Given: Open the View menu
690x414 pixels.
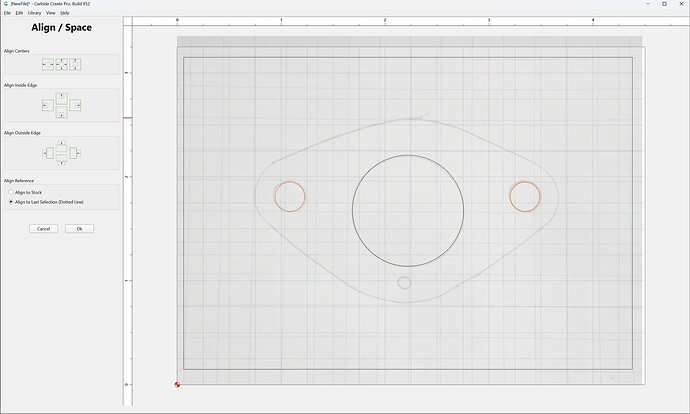Looking at the screenshot, I should 51,13.
